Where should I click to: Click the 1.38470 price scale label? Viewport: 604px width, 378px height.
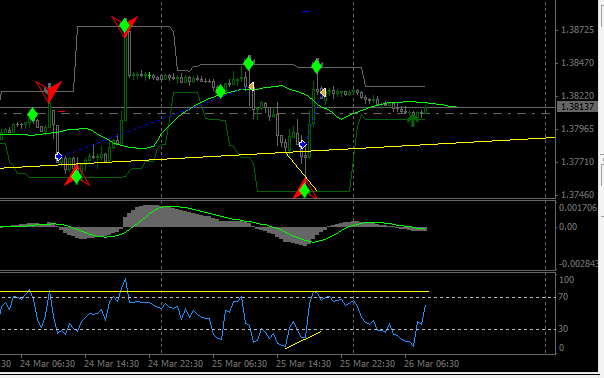[578, 63]
